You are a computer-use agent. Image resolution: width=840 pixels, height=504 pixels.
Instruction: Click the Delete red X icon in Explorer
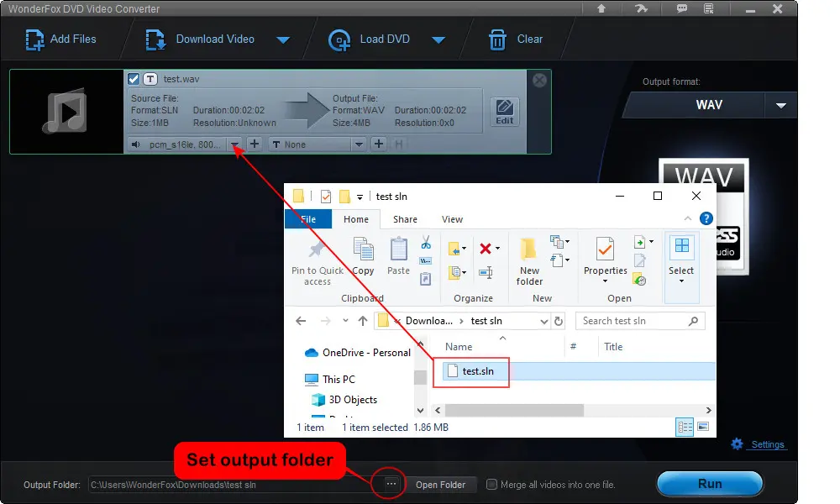(486, 249)
